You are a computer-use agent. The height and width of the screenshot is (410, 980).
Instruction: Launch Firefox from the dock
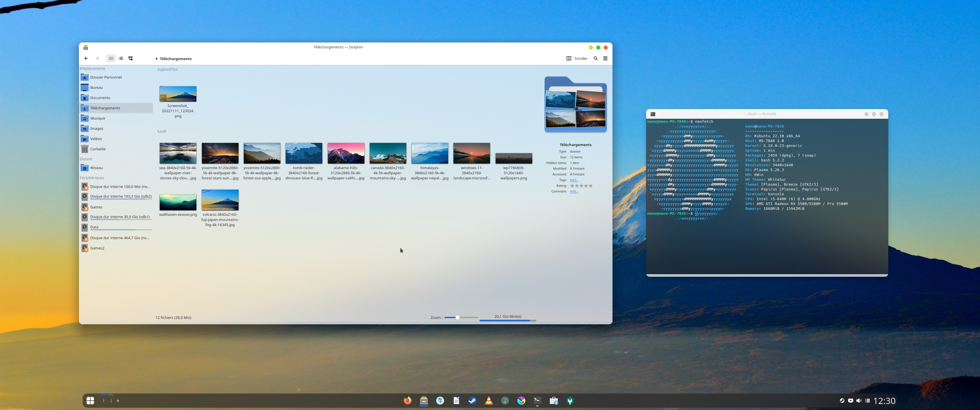(407, 400)
